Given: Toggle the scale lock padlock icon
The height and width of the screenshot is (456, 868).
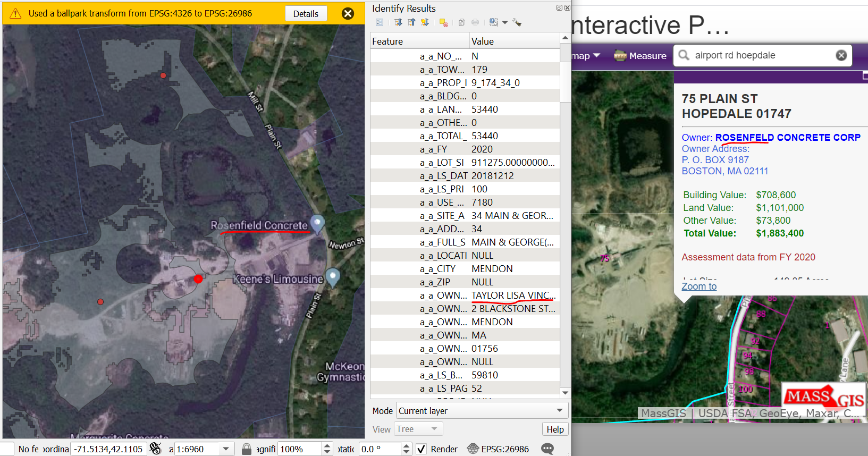Looking at the screenshot, I should click(247, 449).
